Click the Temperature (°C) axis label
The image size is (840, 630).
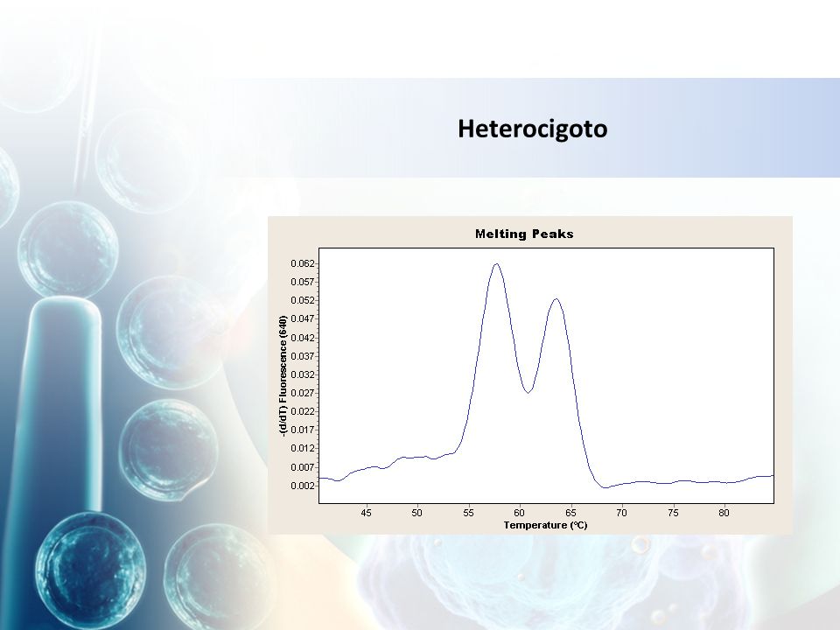pos(545,526)
